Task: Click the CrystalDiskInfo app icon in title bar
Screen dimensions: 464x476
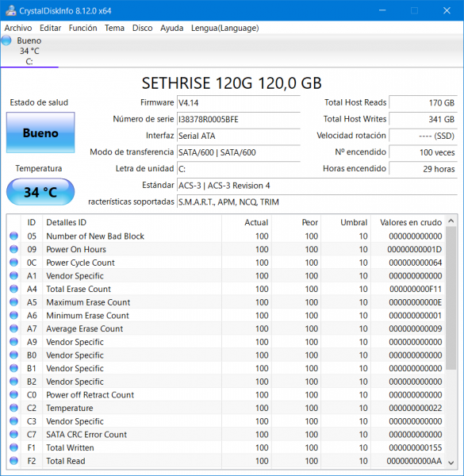Action: coord(11,10)
